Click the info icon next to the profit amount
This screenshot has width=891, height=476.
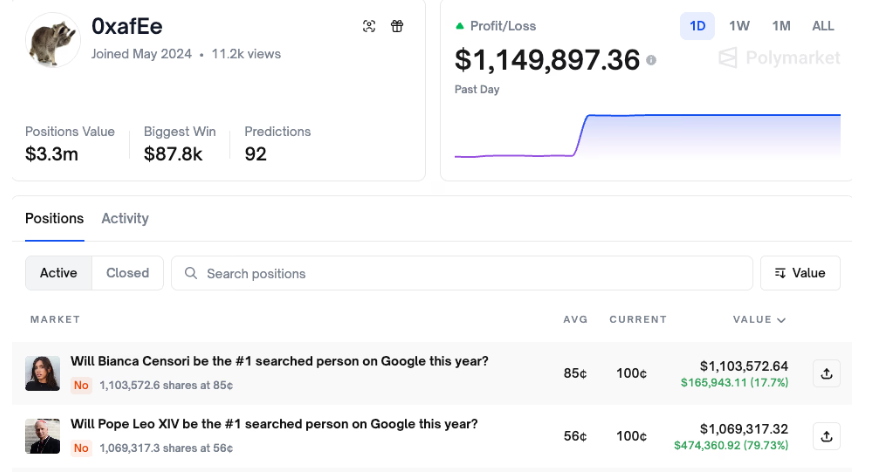[x=651, y=60]
